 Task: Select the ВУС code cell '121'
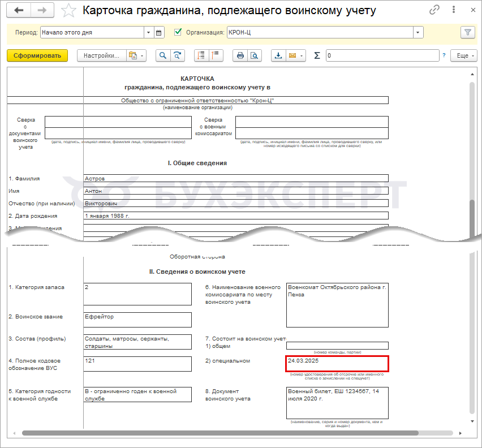click(x=137, y=364)
